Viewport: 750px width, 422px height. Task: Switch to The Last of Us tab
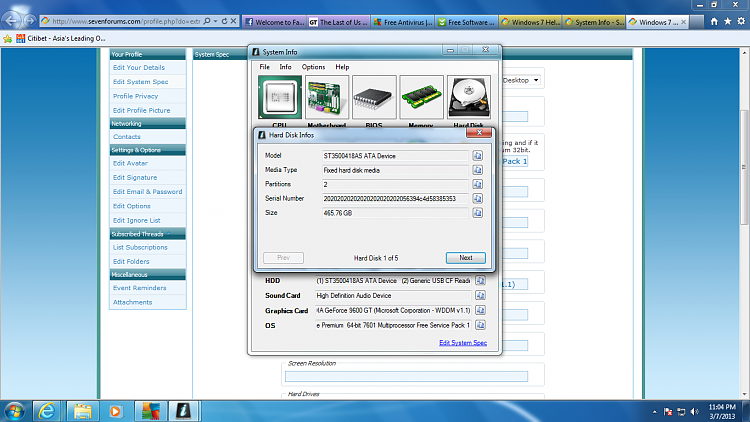339,22
